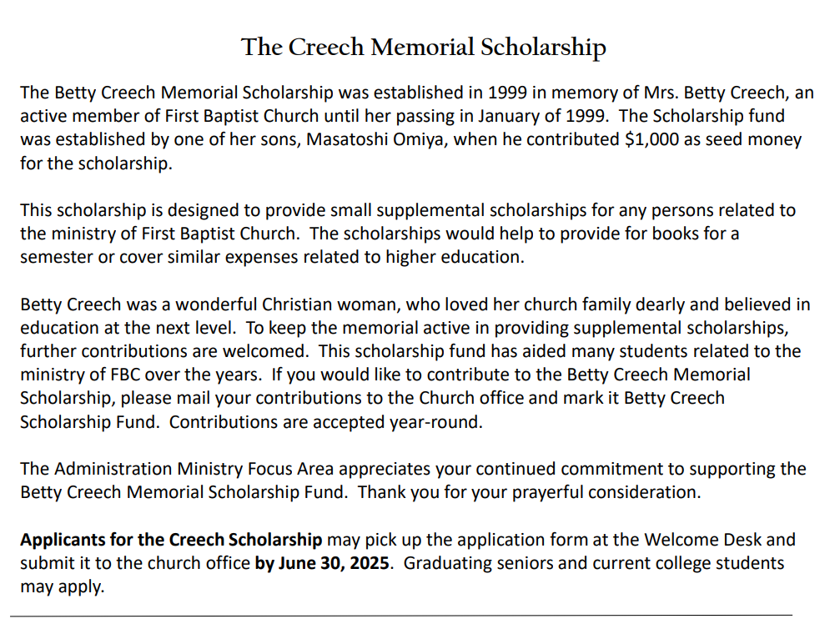
Task: Click the '$1,000' amount text
Action: pos(651,139)
